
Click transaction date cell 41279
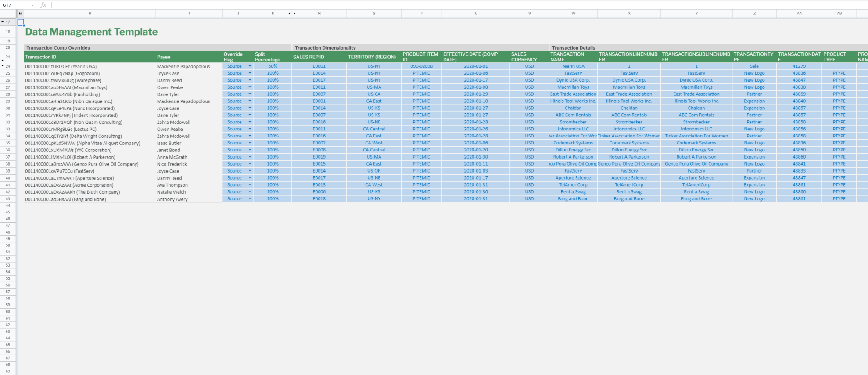point(799,66)
